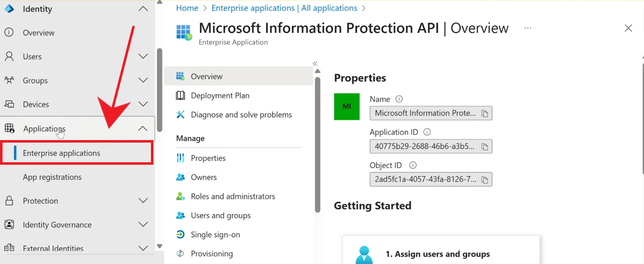
Task: Copy the Application ID value
Action: click(485, 147)
